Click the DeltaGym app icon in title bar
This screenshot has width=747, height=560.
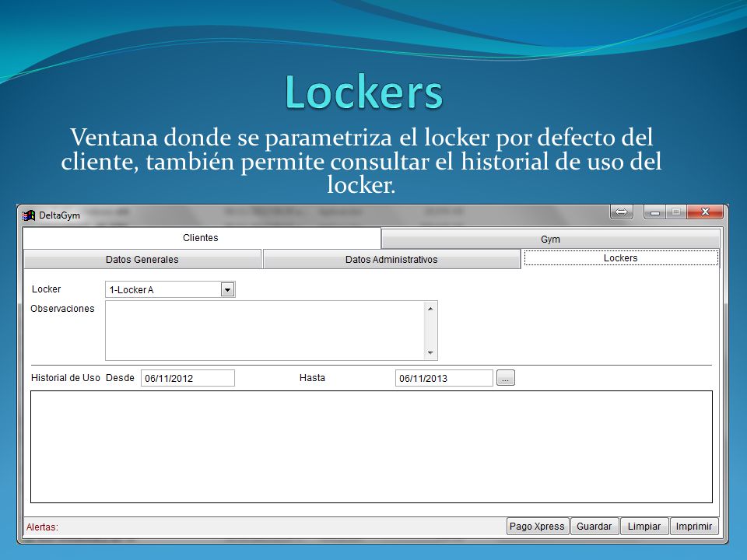[29, 215]
